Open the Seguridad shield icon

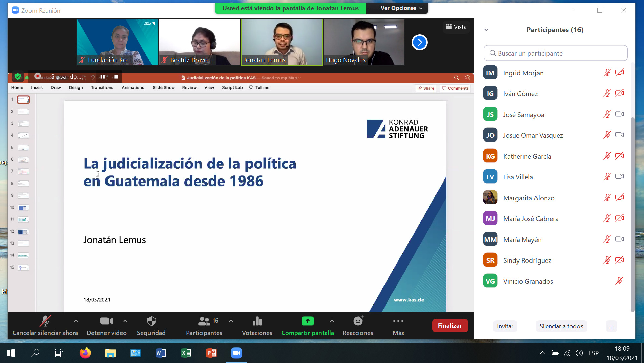(x=151, y=322)
